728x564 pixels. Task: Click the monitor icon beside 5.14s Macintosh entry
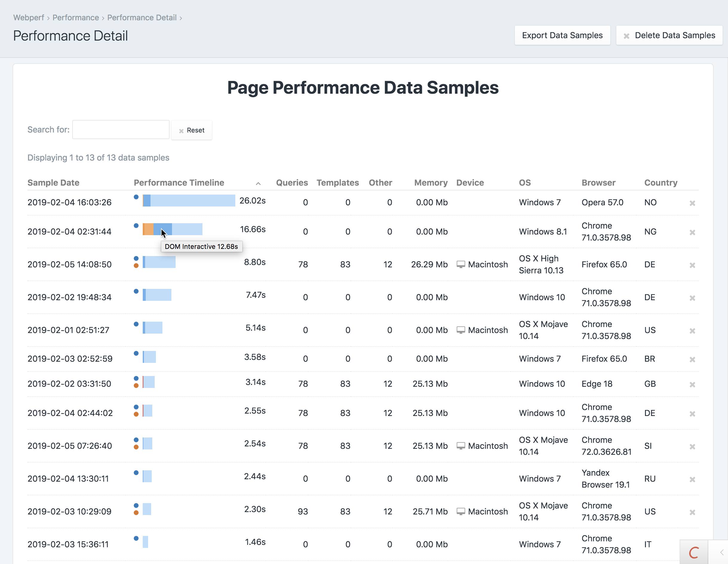461,330
